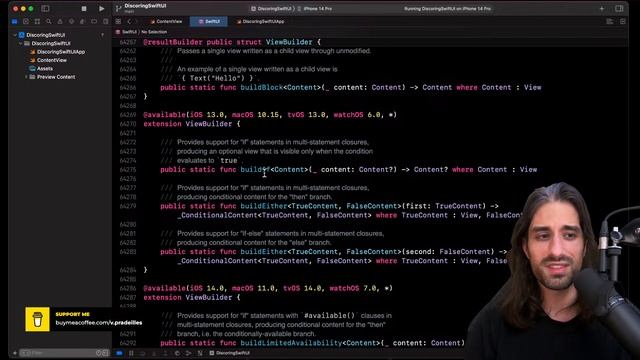The image size is (640, 360).
Task: Open the editor options menu
Action: coord(609,21)
